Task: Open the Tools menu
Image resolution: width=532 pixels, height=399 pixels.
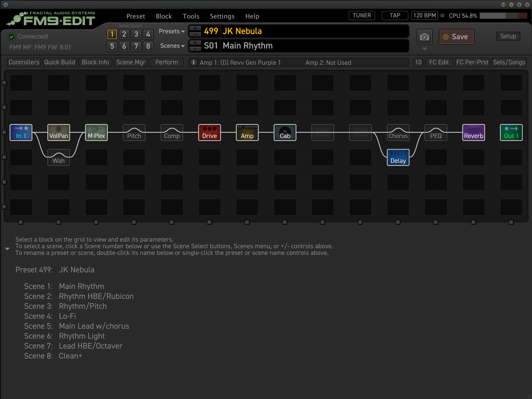Action: click(191, 16)
